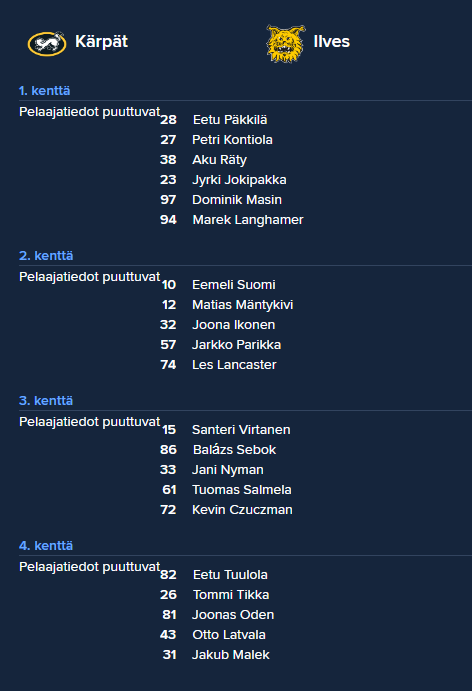Screen dimensions: 472x691
Task: Open goalie Marek Langhamer
Action: (248, 219)
